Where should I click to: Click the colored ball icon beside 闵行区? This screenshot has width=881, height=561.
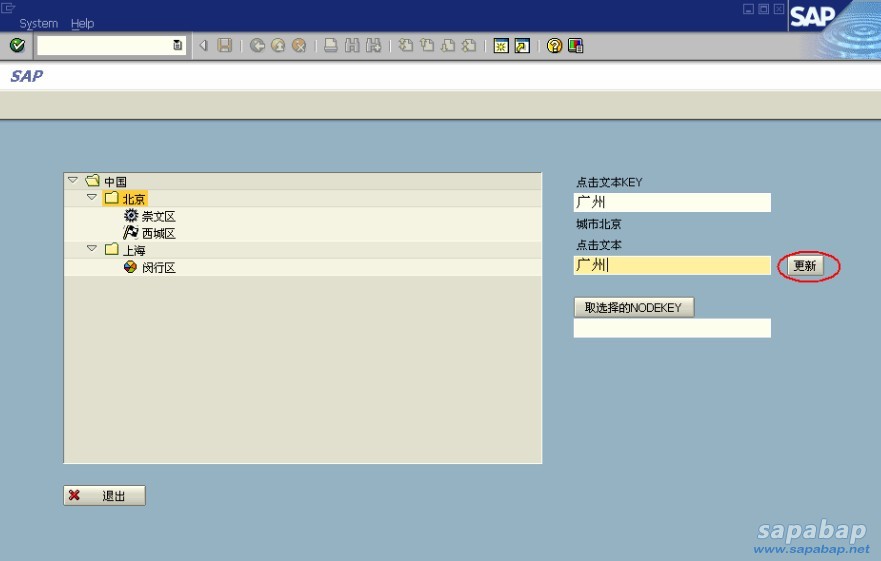click(130, 266)
